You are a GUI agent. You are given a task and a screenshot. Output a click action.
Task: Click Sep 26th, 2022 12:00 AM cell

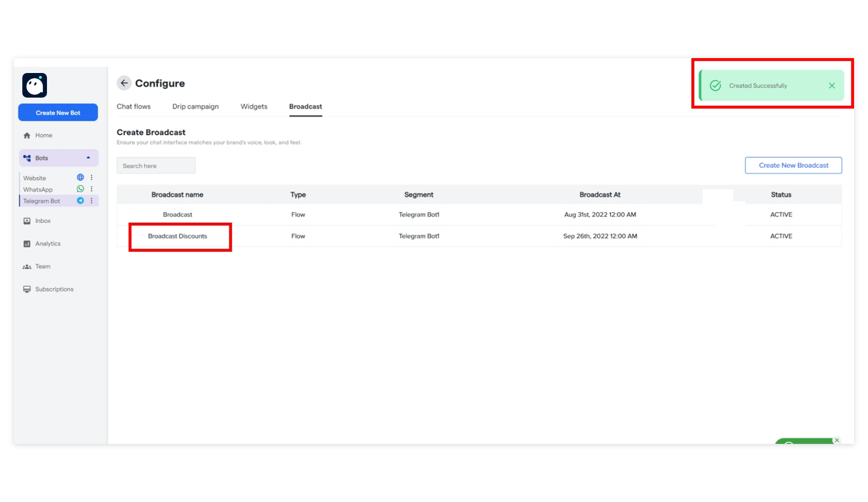(x=600, y=236)
